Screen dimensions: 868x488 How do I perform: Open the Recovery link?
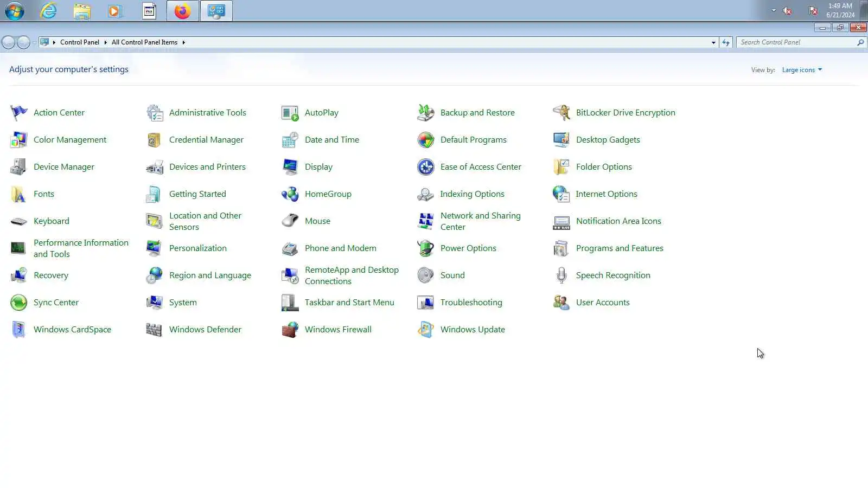tap(51, 275)
